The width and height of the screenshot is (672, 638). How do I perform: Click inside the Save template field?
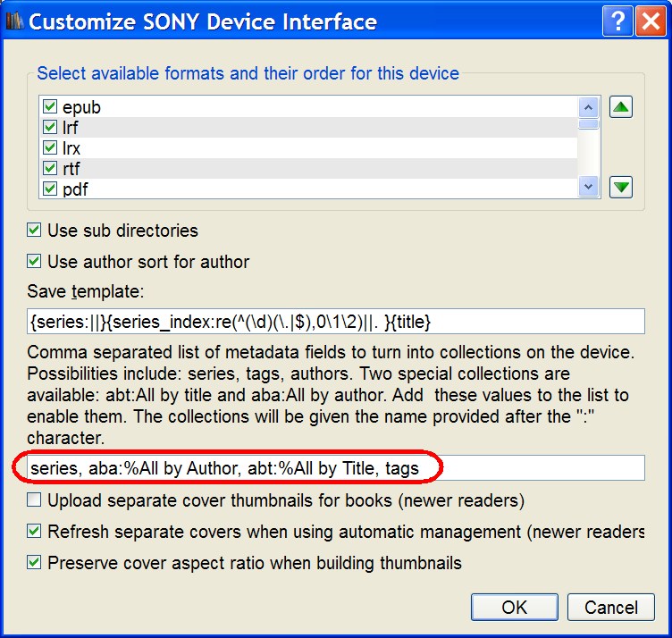click(x=335, y=321)
